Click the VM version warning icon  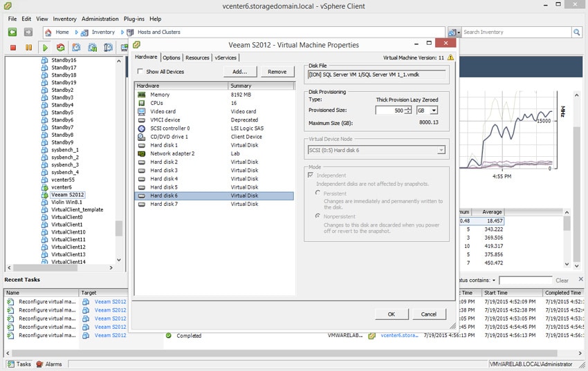tap(450, 57)
